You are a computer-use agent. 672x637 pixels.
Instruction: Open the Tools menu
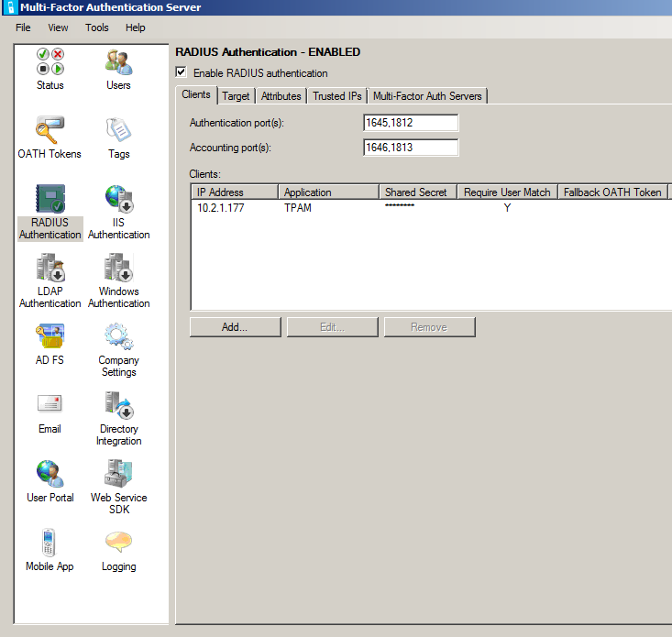coord(97,27)
